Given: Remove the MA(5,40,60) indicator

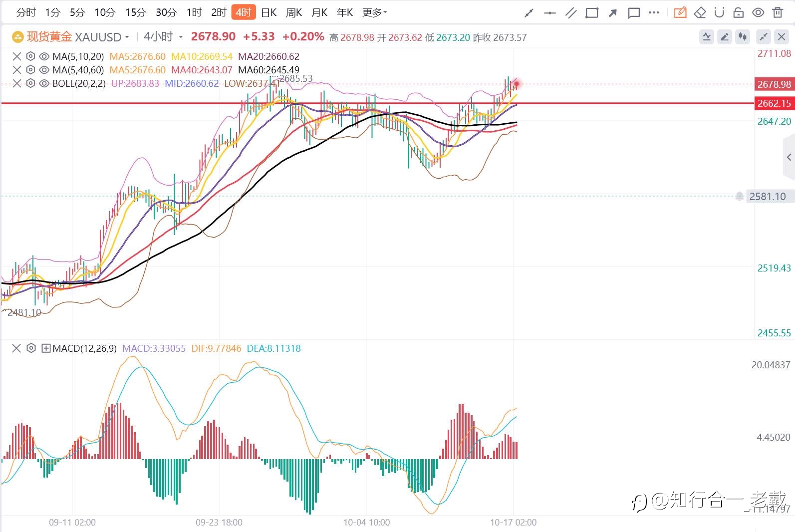Looking at the screenshot, I should 17,70.
